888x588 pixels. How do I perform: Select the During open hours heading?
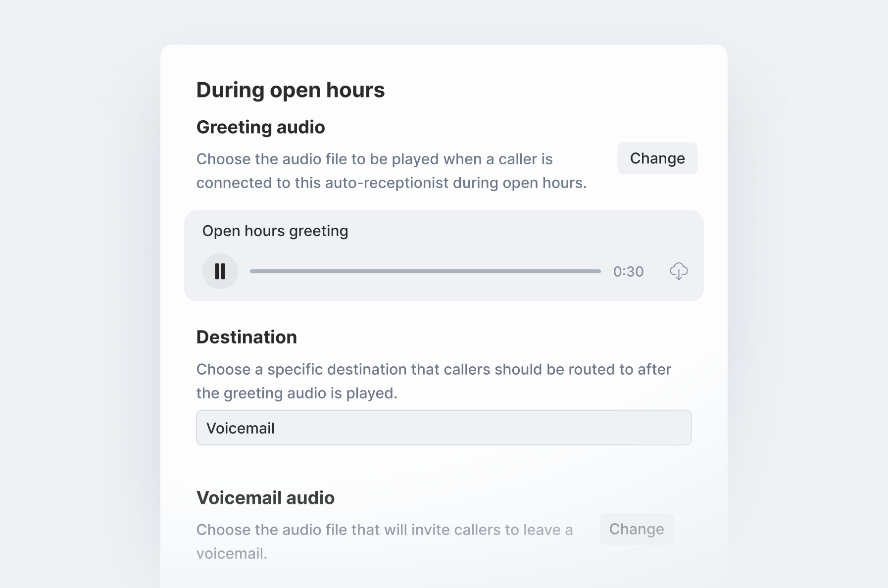291,90
